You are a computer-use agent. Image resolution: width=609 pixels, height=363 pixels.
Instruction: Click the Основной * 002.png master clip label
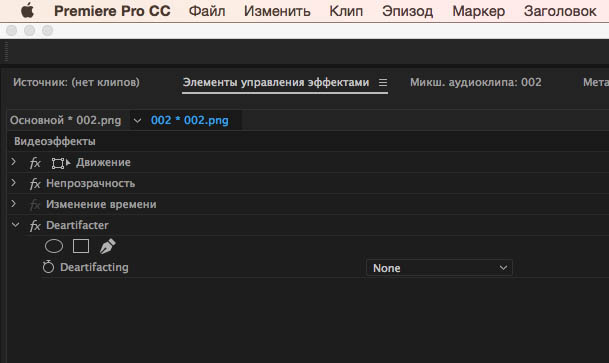tap(65, 120)
